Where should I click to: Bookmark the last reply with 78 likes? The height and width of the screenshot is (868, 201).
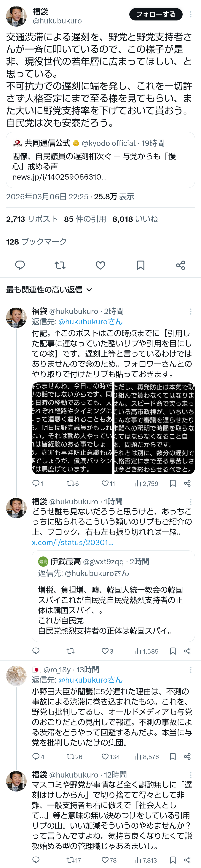click(173, 860)
